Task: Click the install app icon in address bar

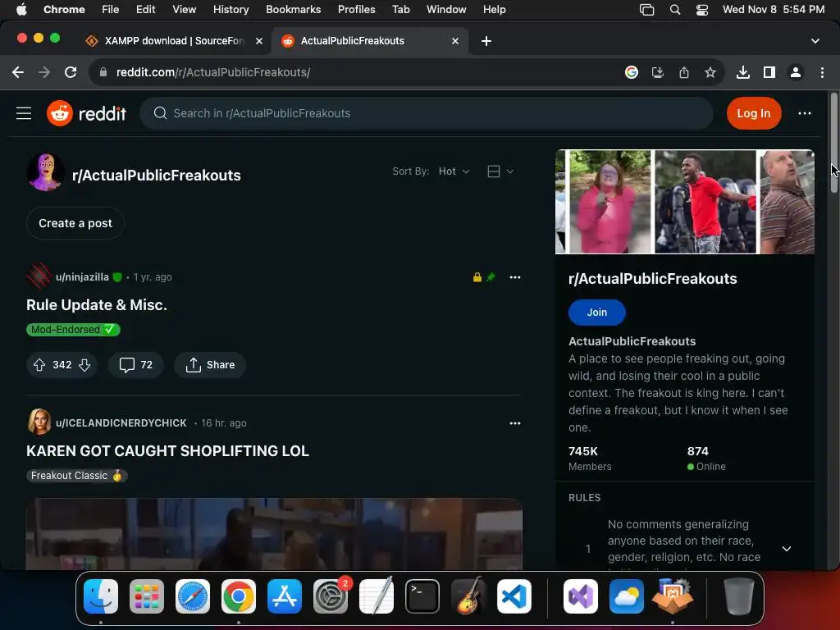Action: pyautogui.click(x=658, y=72)
